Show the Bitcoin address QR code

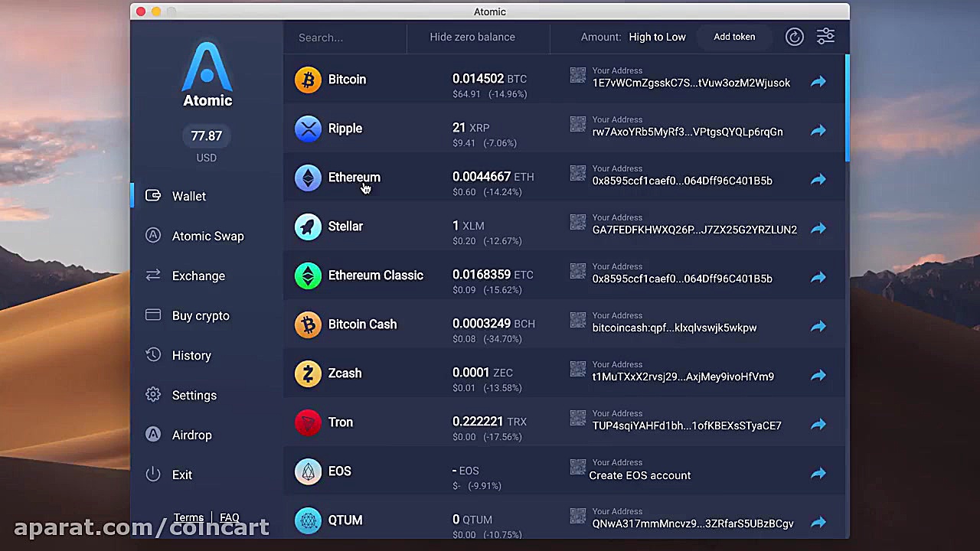[578, 75]
